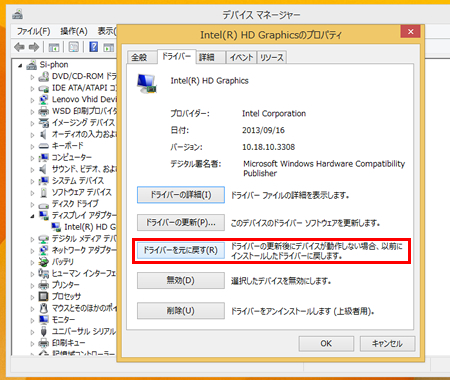Click the forward arrow toolbar icon
Screen dimensions: 450x380
coord(34,47)
